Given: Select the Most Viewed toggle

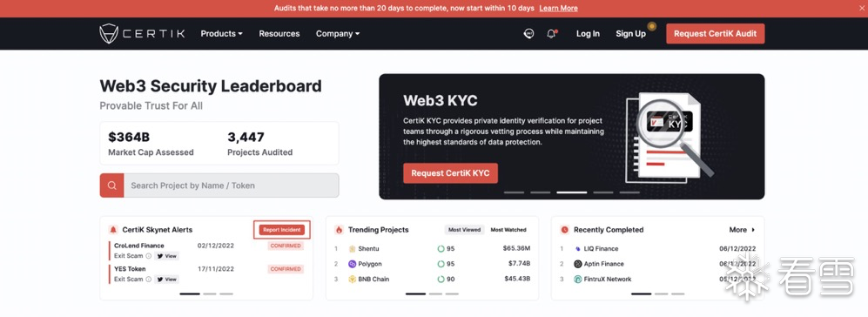Looking at the screenshot, I should [465, 229].
